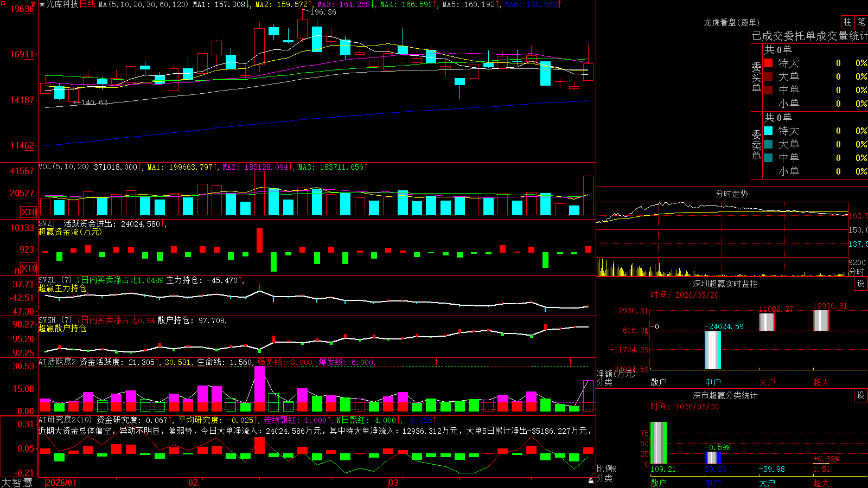This screenshot has width=868, height=488.
Task: Click the 小单 row under 委卖单
Action: click(x=815, y=171)
